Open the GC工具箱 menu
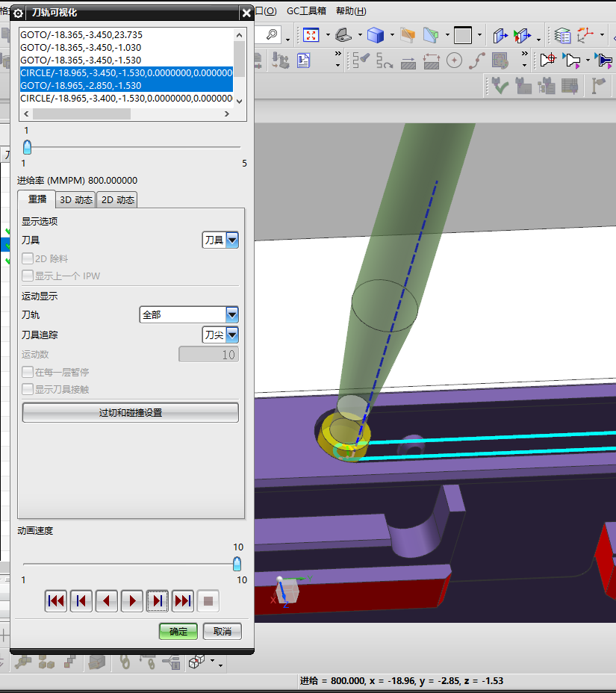 [x=306, y=11]
